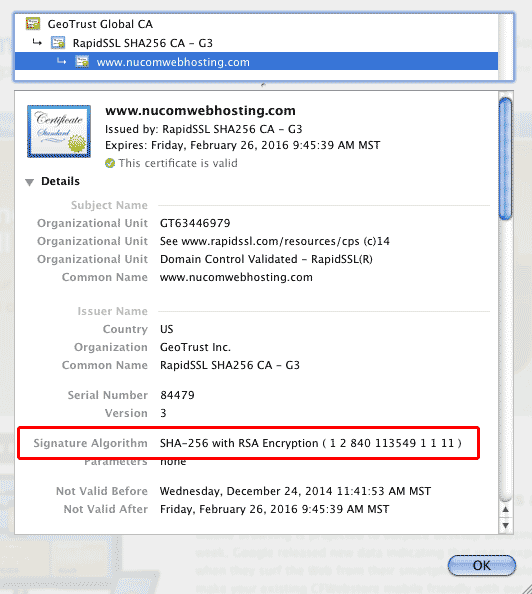This screenshot has height=594, width=532.
Task: Click the RapidSSL SHA256 CA certificate icon
Action: 58,43
